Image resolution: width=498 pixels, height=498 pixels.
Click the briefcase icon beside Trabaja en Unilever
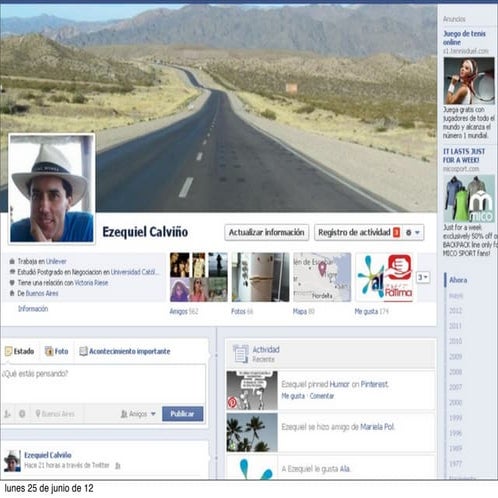(x=12, y=261)
